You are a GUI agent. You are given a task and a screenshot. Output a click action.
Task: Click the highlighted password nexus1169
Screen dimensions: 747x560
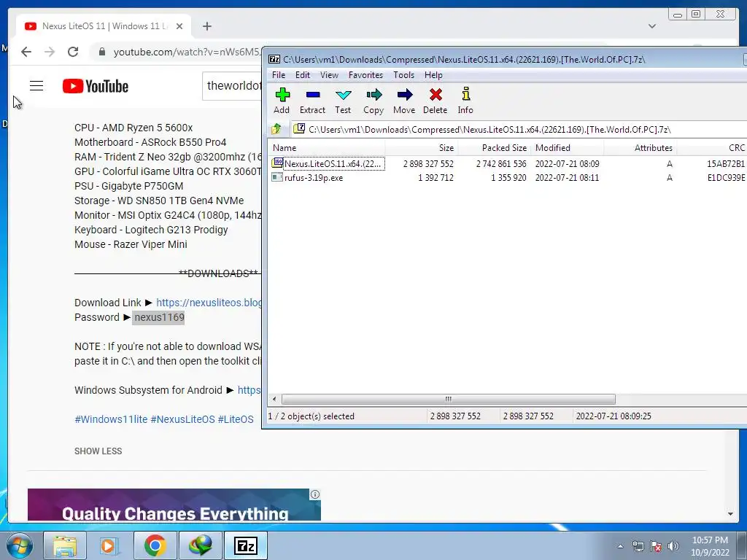click(x=158, y=318)
